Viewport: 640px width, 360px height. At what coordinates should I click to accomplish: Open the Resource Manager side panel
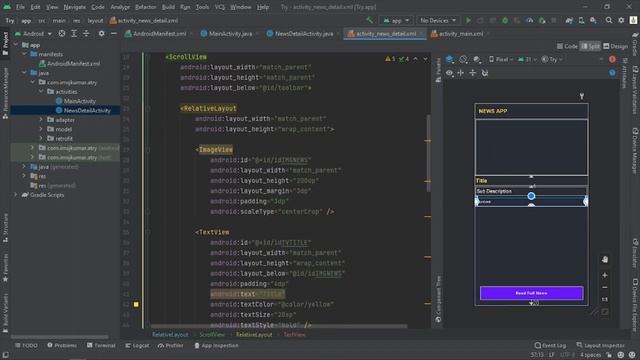coord(5,93)
